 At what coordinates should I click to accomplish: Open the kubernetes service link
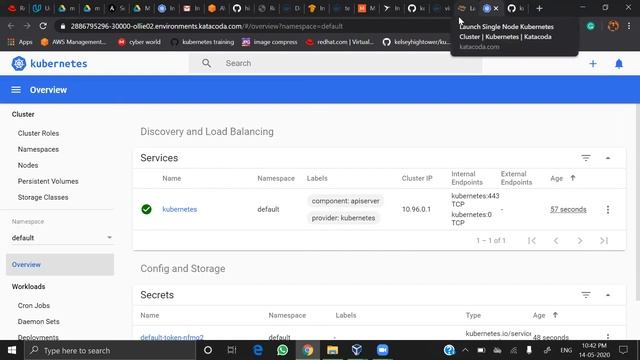[180, 209]
